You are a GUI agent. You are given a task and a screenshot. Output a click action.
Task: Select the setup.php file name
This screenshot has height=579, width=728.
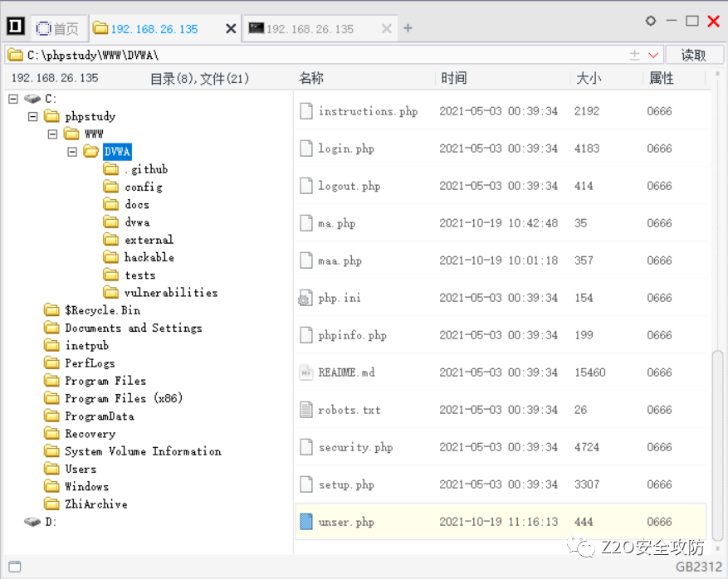click(346, 484)
